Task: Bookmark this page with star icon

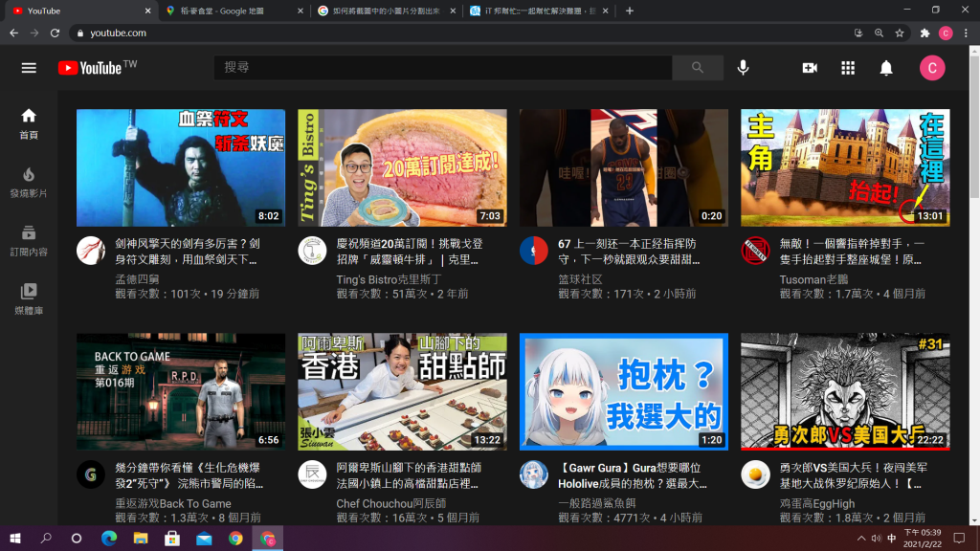Action: tap(900, 33)
